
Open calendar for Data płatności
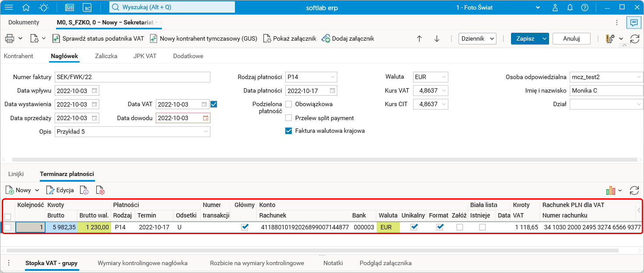click(332, 91)
